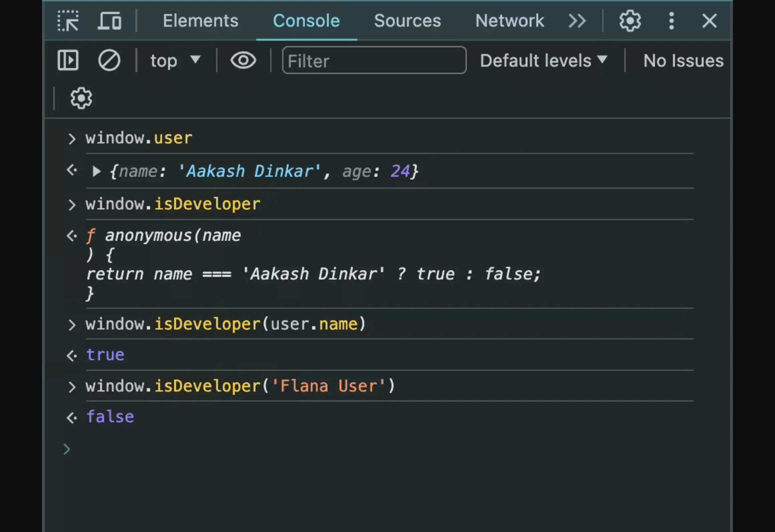This screenshot has width=775, height=532.
Task: Create a live expression using eye icon
Action: coord(243,60)
